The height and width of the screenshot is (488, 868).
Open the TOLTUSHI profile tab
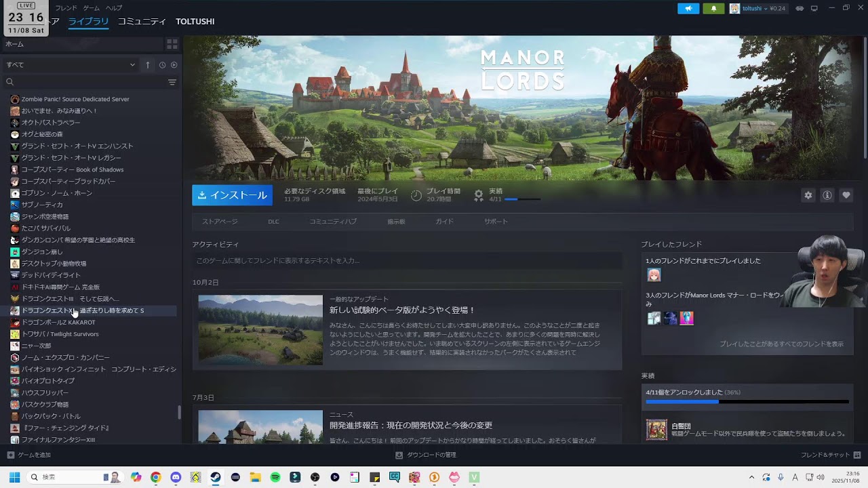(195, 22)
